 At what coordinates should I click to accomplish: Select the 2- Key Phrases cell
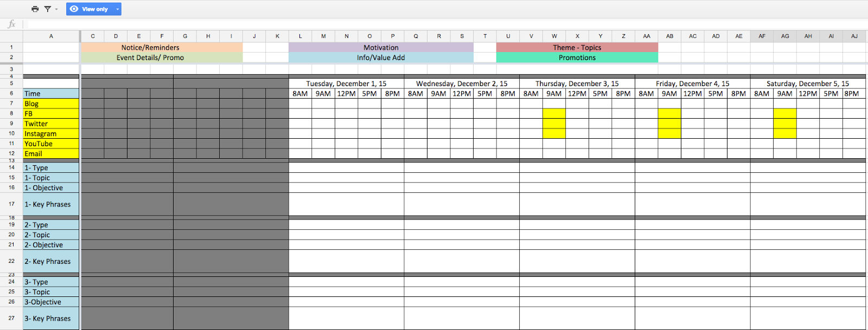point(51,261)
